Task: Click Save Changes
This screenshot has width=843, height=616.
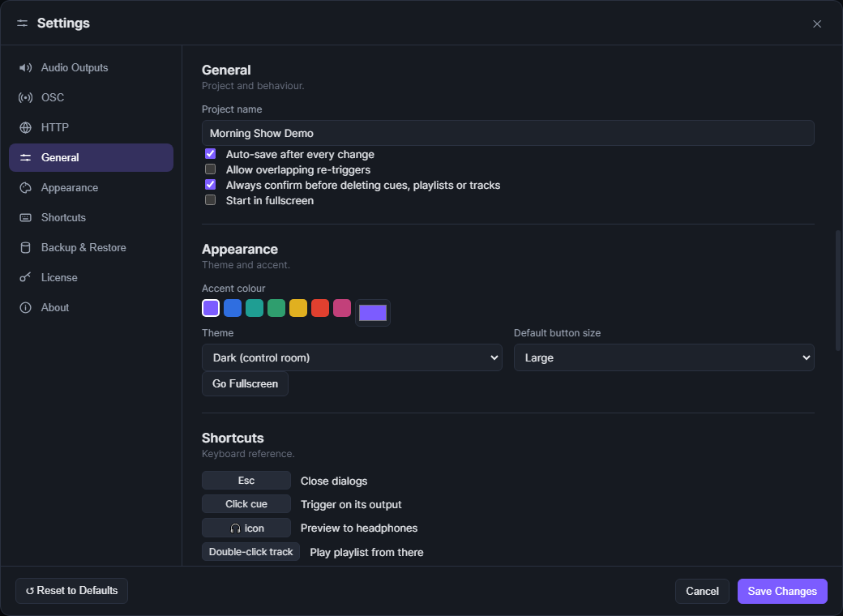Action: (782, 591)
